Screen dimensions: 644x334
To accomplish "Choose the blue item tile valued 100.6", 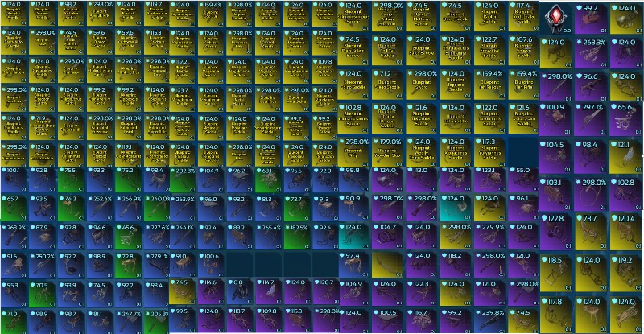I will tap(212, 266).
